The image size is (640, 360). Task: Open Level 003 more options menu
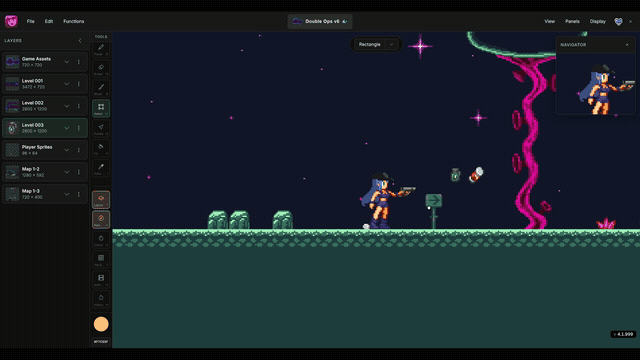tap(79, 128)
